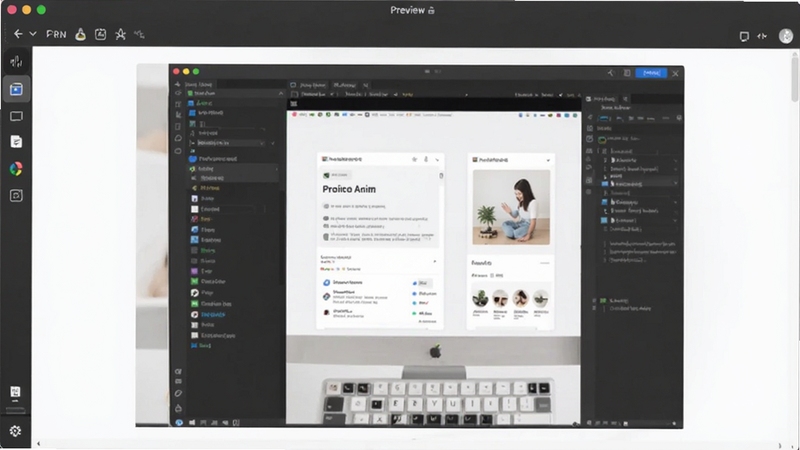This screenshot has height=450, width=800.
Task: Click the refresh square sidebar icon
Action: 16,195
